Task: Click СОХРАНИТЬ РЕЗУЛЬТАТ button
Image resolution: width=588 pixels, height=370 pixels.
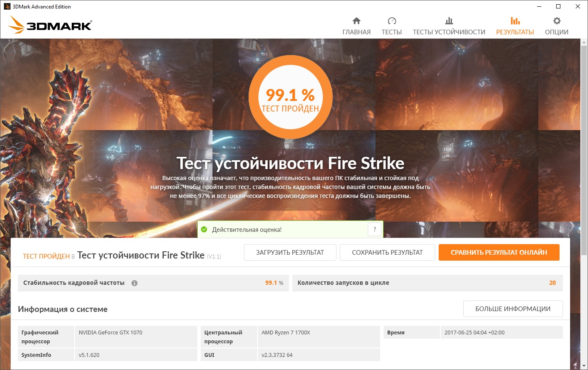Action: pos(387,252)
